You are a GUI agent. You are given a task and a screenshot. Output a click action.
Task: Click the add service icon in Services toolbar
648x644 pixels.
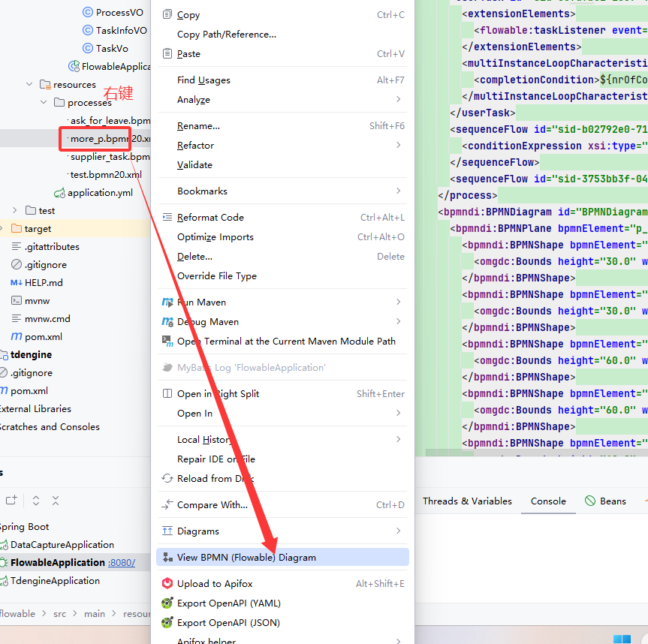tap(11, 500)
